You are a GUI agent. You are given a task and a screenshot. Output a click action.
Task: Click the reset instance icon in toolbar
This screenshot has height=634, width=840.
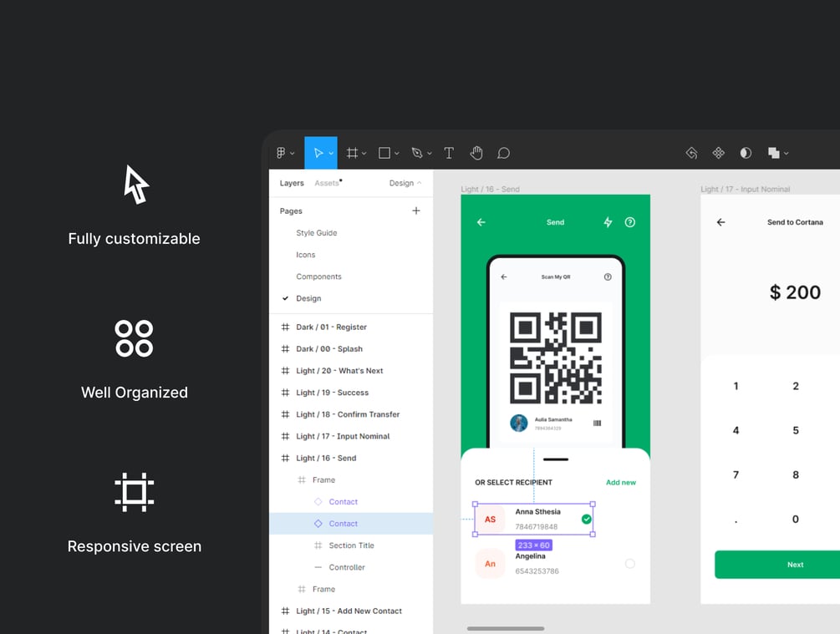pyautogui.click(x=691, y=153)
